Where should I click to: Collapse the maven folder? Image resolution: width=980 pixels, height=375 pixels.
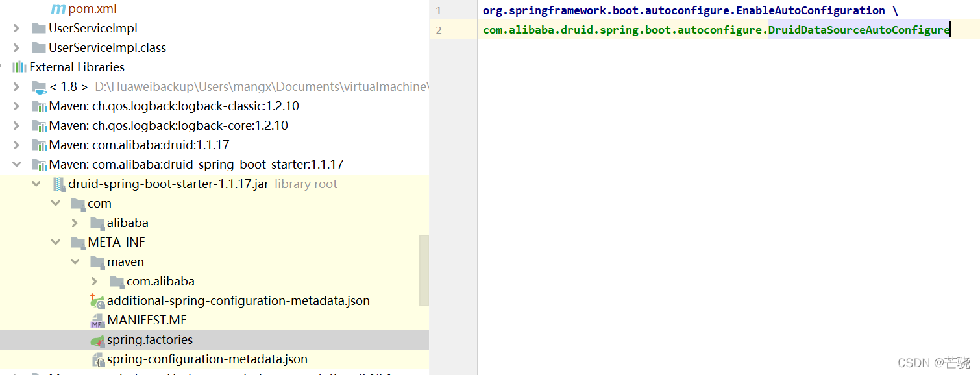tap(75, 262)
